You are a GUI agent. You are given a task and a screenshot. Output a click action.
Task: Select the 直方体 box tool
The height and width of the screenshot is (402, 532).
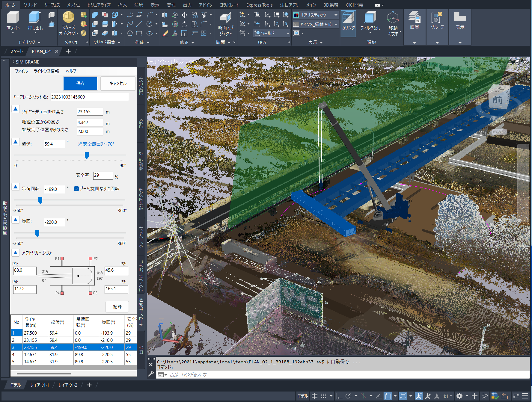point(13,18)
